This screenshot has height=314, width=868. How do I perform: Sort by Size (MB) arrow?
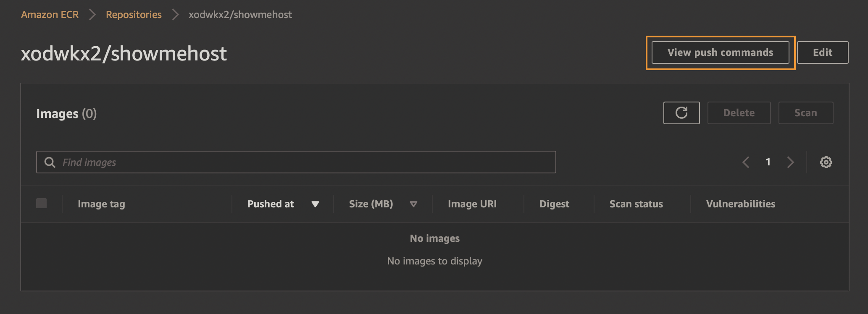click(x=413, y=204)
